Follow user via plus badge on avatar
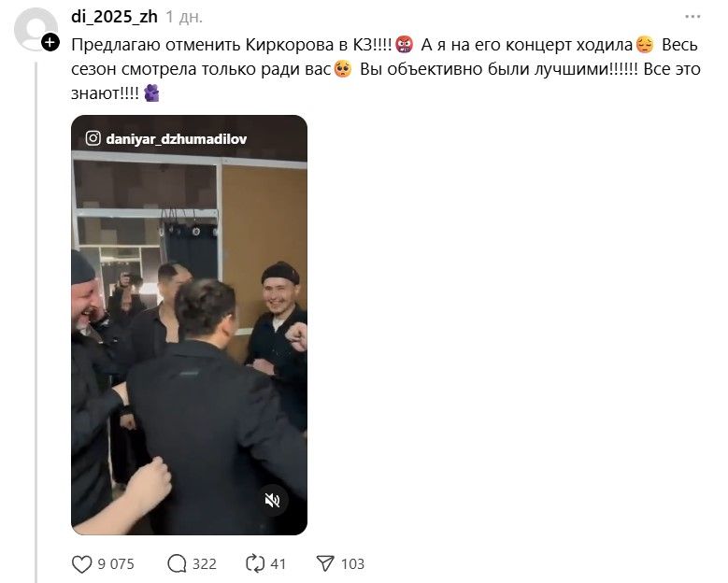Viewport: 728px width, 583px height. (50, 43)
